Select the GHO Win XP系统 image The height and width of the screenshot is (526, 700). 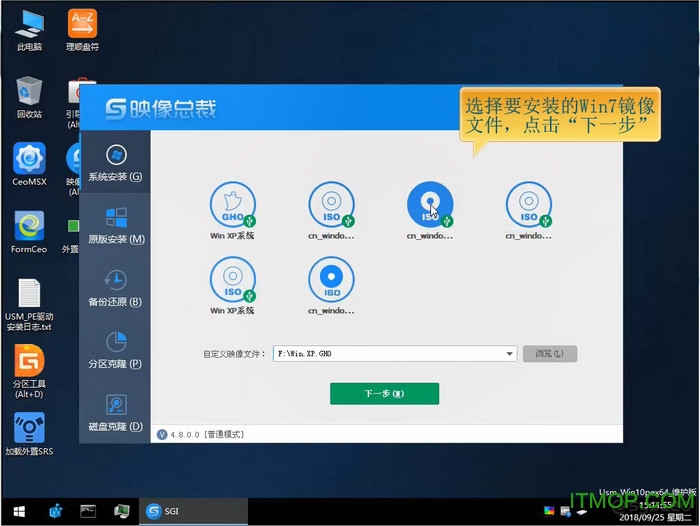point(232,205)
